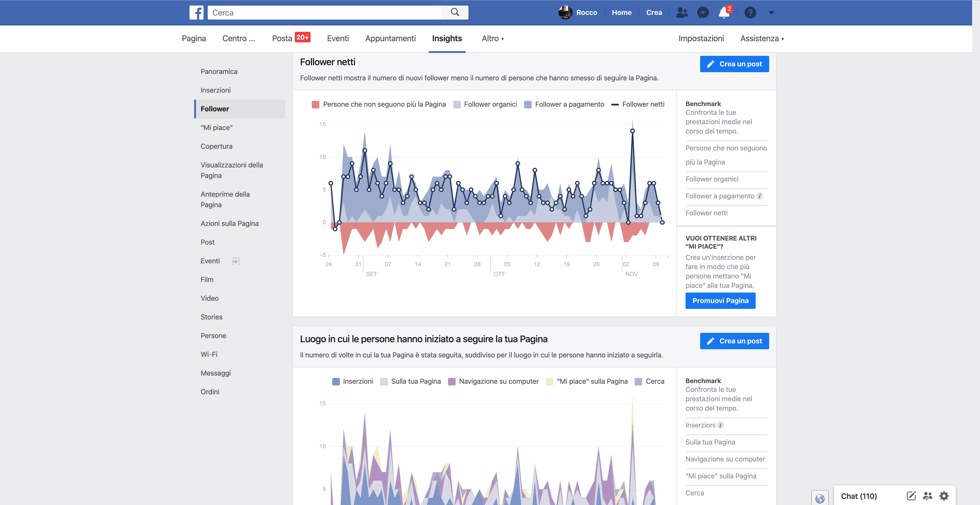The height and width of the screenshot is (505, 980).
Task: Select Copertura in the Insights sidebar
Action: 216,146
